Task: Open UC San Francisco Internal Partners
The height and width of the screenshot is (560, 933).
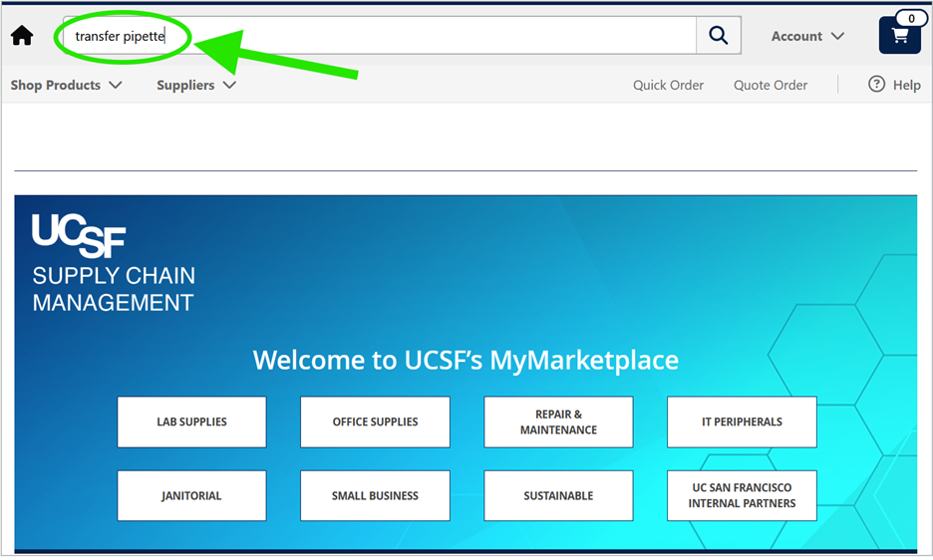Action: tap(742, 495)
